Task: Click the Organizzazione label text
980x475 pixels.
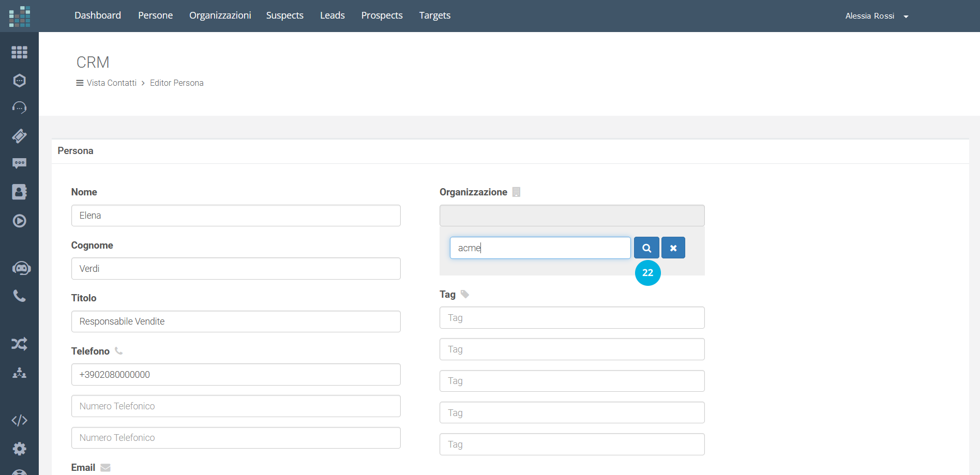Action: pyautogui.click(x=473, y=192)
